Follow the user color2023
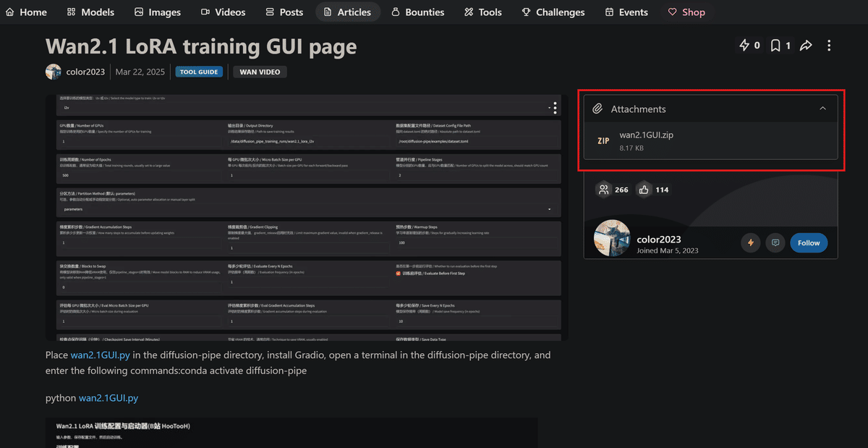The image size is (868, 448). coord(809,242)
